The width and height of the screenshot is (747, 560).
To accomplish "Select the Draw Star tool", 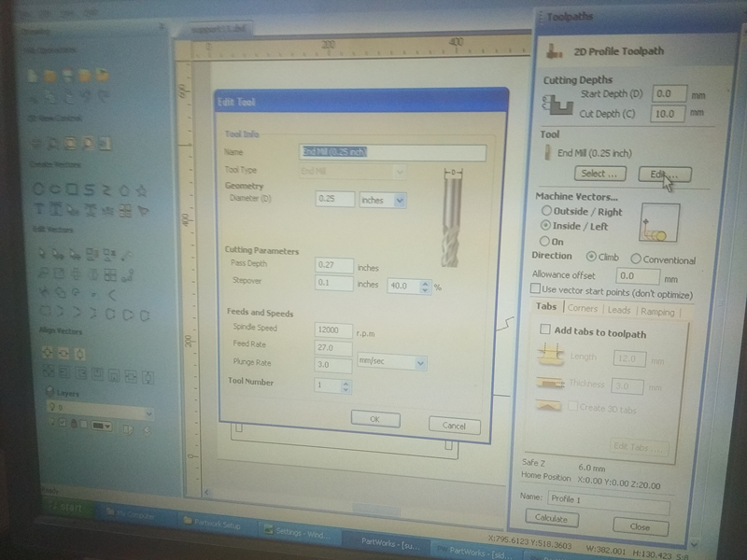I will tap(142, 191).
